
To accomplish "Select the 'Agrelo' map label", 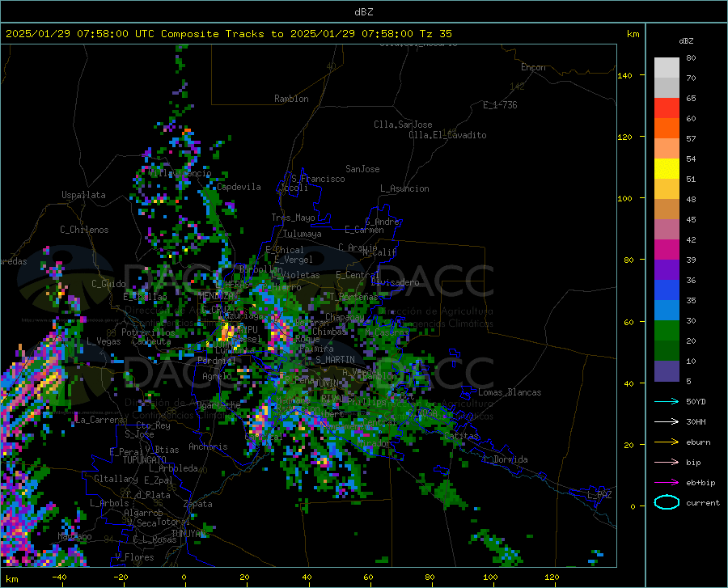I will pyautogui.click(x=217, y=376).
